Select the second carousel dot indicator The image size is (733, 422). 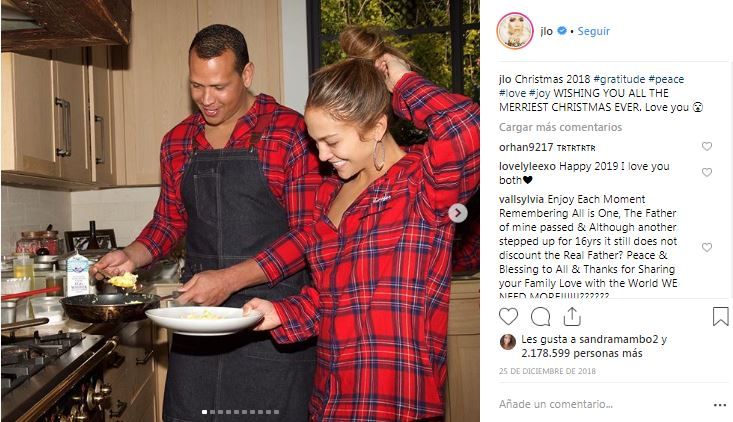212,412
